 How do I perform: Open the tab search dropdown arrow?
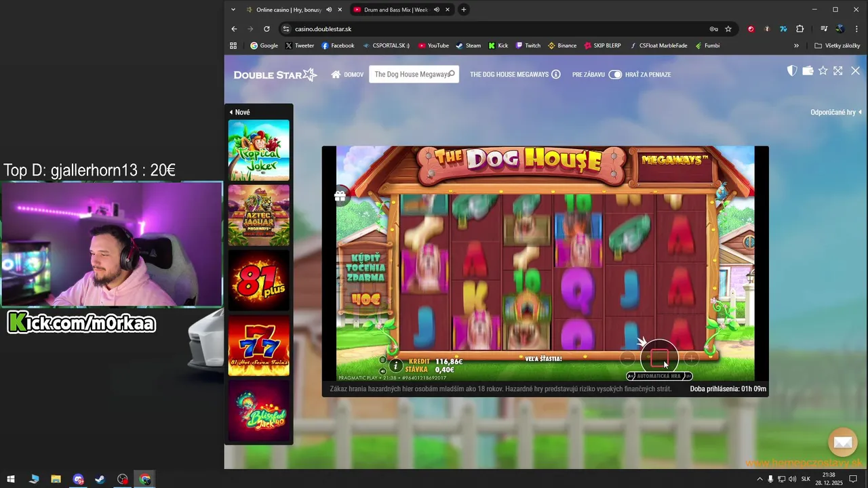pyautogui.click(x=233, y=9)
